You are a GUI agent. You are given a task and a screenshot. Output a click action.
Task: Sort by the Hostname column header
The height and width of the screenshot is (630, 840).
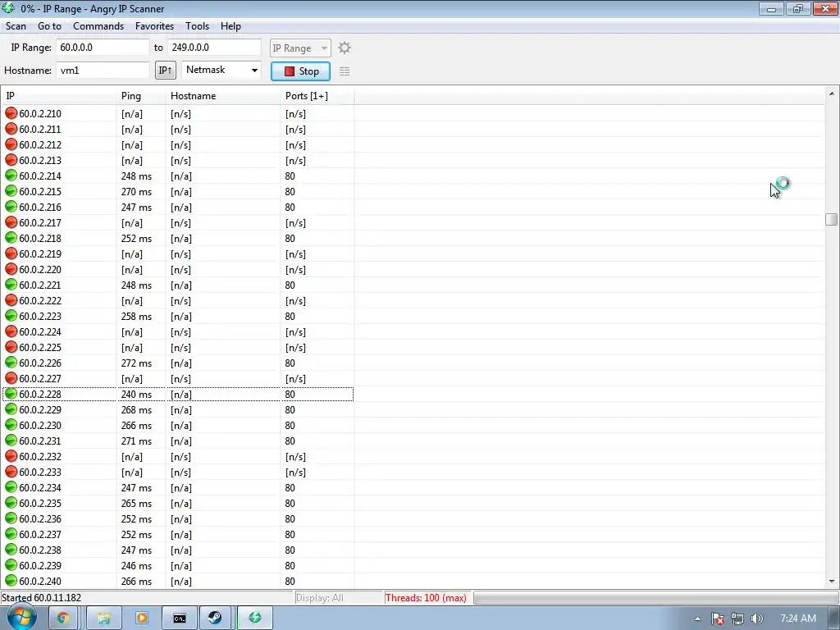(x=222, y=96)
